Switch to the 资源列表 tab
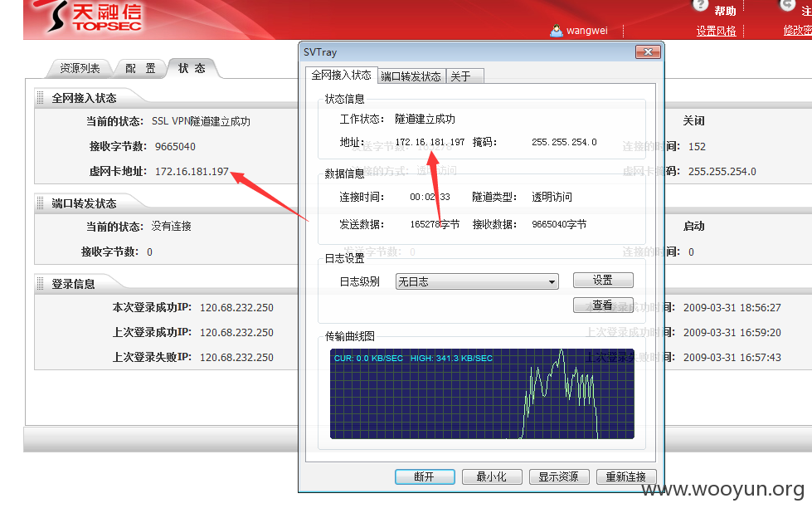The width and height of the screenshot is (812, 513). [80, 68]
